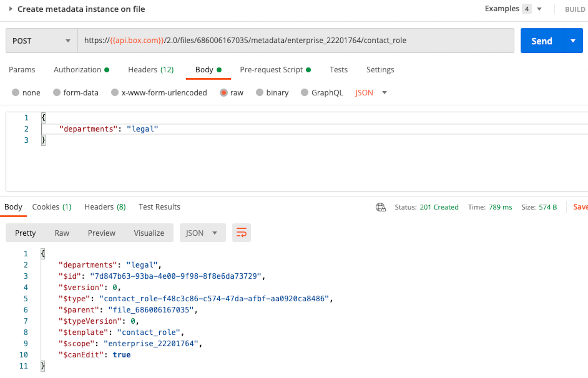Click the blue Send button
588x378 pixels.
point(542,41)
